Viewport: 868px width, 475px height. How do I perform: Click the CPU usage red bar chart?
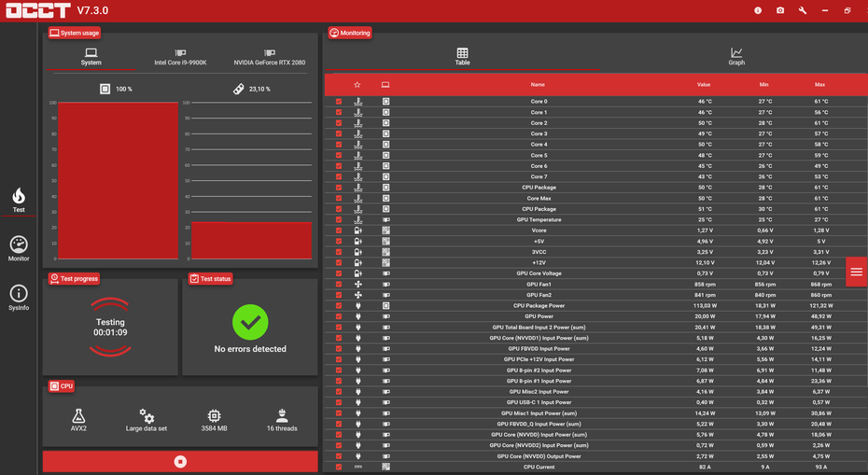[118, 180]
